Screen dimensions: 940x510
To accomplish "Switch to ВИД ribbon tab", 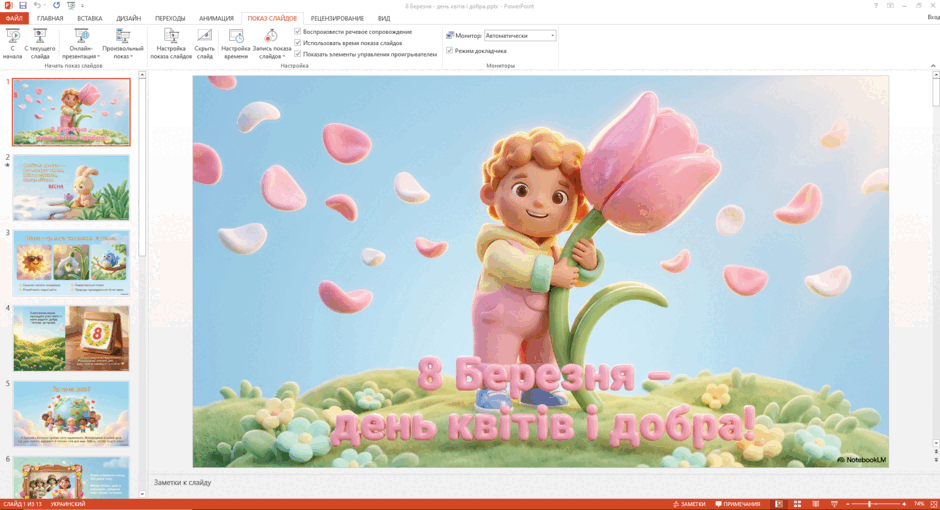I will [x=384, y=19].
